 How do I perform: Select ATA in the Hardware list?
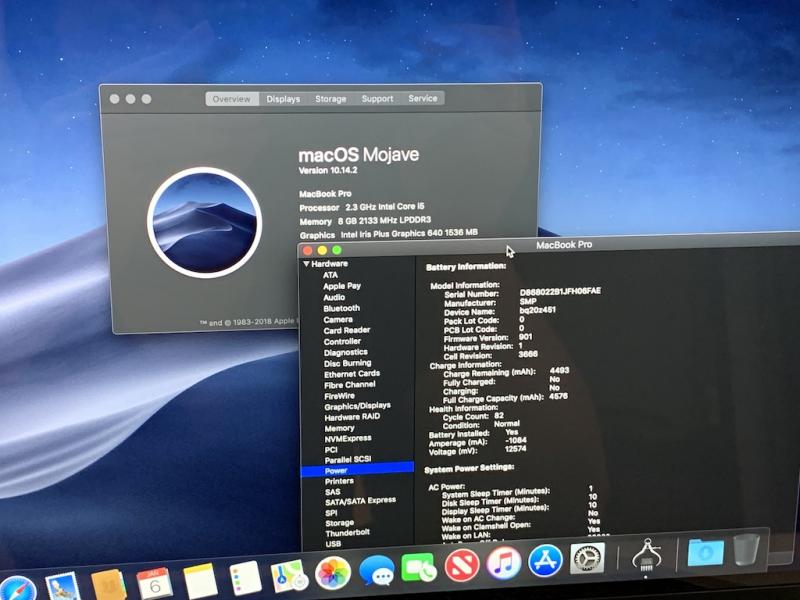tap(330, 274)
